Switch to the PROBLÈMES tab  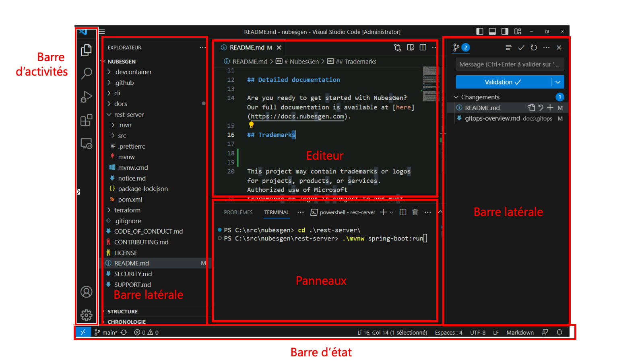238,212
